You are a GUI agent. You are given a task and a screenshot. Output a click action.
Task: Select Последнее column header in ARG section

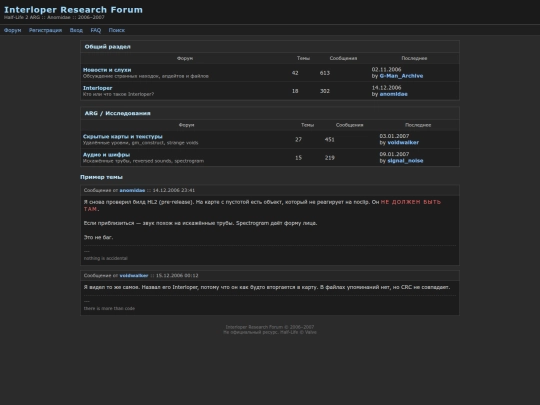[418, 125]
